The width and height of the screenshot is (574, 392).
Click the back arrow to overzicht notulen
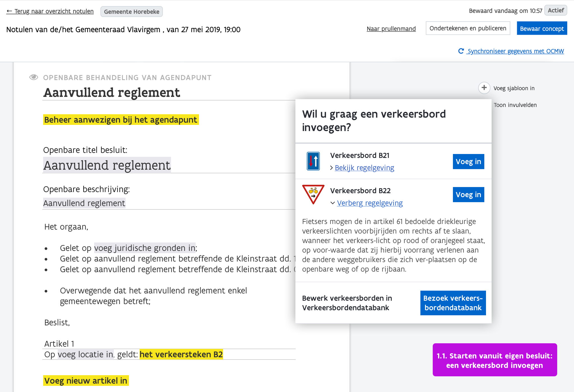coord(9,11)
